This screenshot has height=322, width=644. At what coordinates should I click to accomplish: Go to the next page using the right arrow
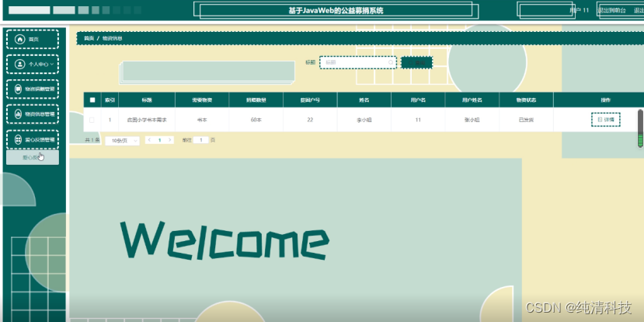tap(170, 140)
